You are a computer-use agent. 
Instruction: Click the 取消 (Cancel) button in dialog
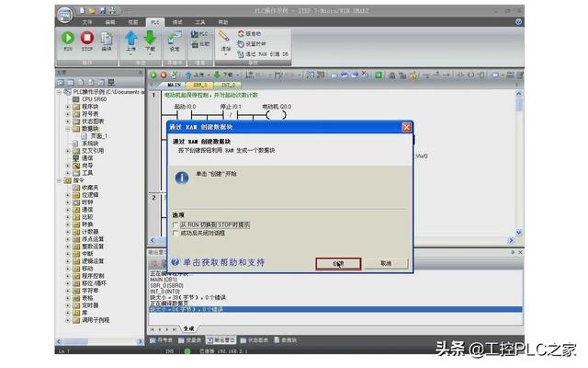(x=386, y=264)
